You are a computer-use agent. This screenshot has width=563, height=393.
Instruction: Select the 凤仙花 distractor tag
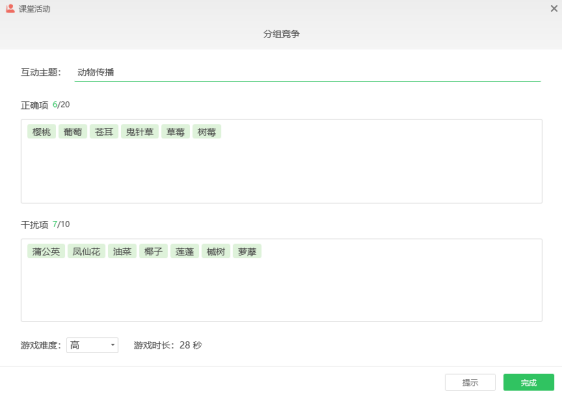(x=87, y=251)
